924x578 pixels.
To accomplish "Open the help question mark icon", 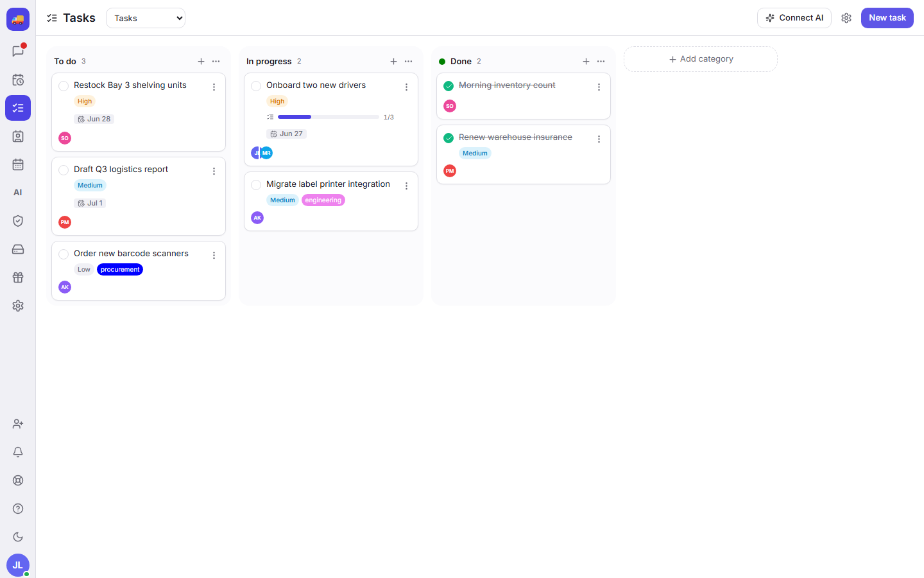I will 18,509.
